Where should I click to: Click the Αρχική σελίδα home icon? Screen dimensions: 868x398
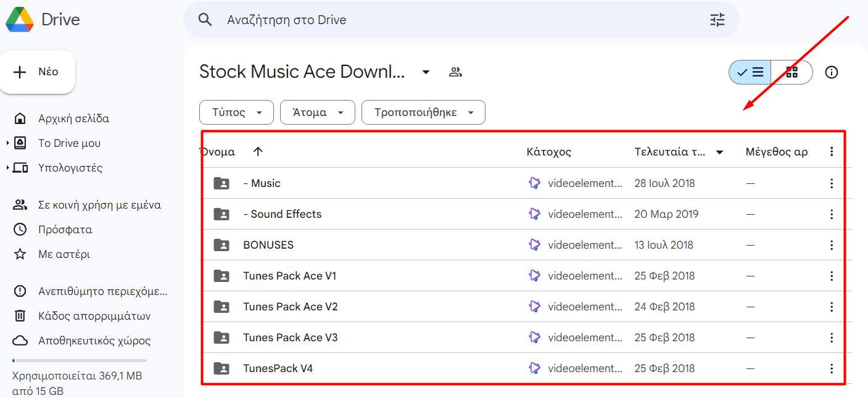coord(20,118)
